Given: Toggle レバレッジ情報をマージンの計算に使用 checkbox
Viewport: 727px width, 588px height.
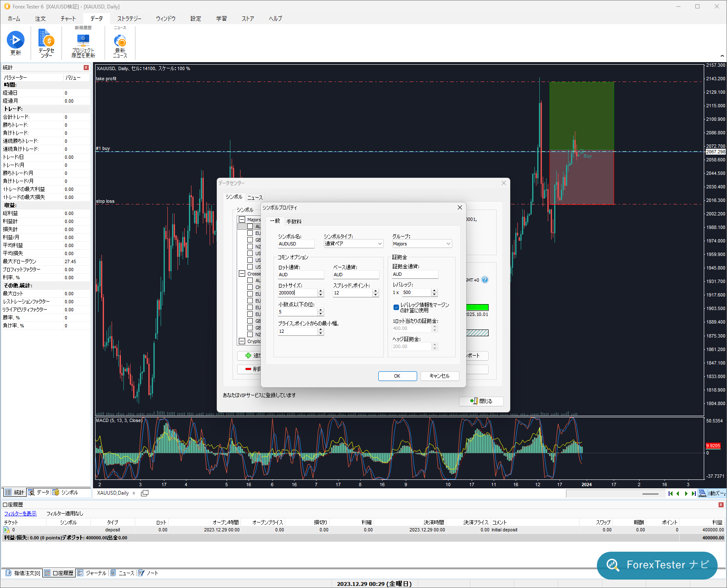Looking at the screenshot, I should 396,308.
